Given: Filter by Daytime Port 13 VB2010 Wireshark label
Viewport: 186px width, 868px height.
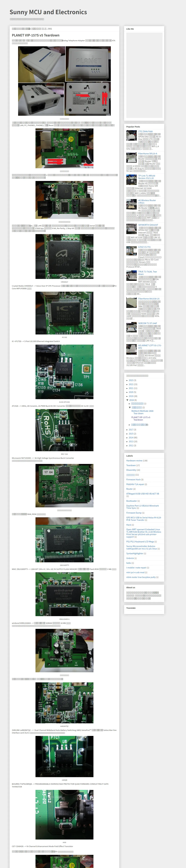Looking at the screenshot, I should pyautogui.click(x=142, y=507).
